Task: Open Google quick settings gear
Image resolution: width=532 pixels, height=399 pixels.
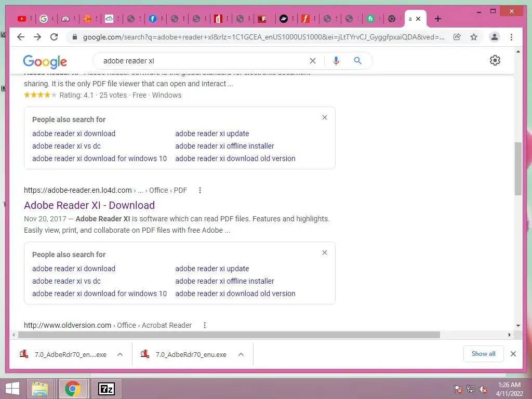Action: click(495, 60)
